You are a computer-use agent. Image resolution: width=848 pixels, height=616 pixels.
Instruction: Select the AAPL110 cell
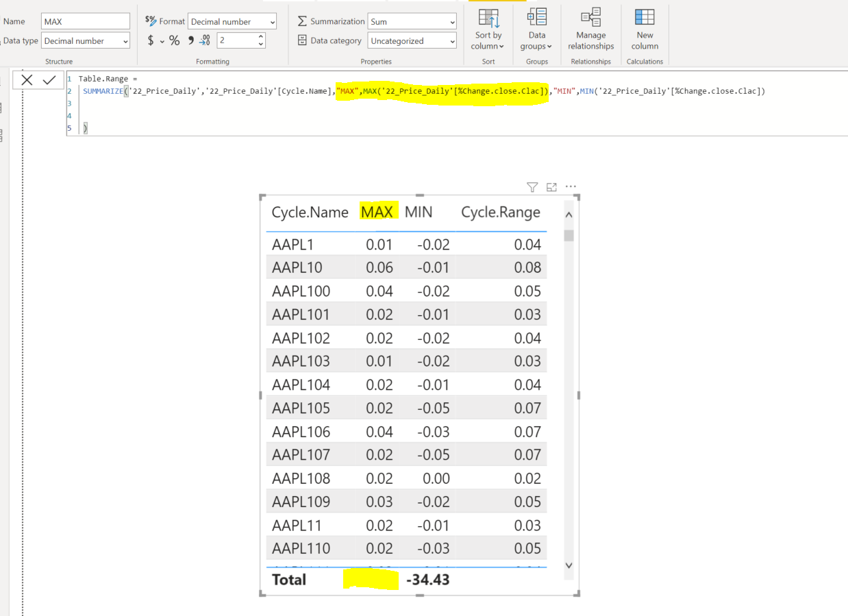point(301,548)
